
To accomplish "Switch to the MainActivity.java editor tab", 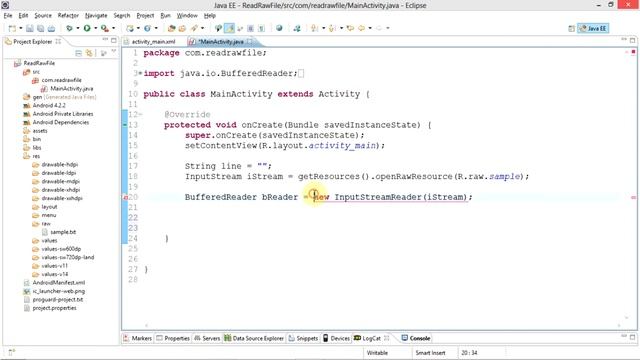I will click(221, 42).
